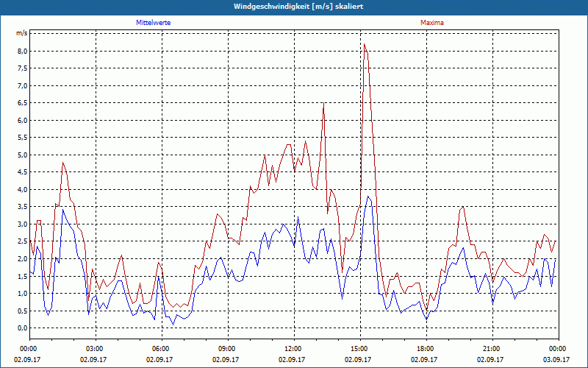Click the 2,0 y-axis value

tap(23, 259)
